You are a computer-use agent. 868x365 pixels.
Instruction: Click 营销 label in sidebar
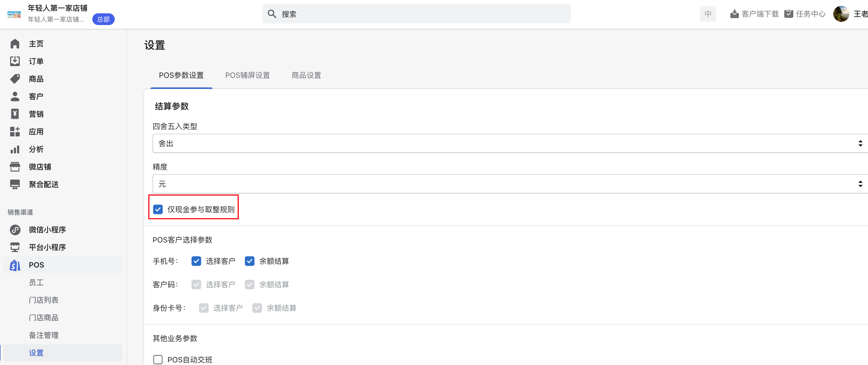36,114
